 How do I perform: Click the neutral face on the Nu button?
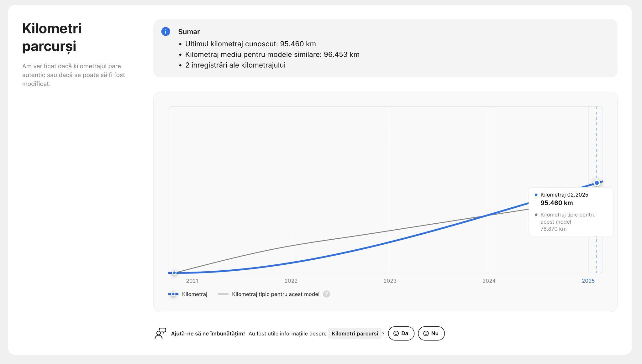point(426,334)
